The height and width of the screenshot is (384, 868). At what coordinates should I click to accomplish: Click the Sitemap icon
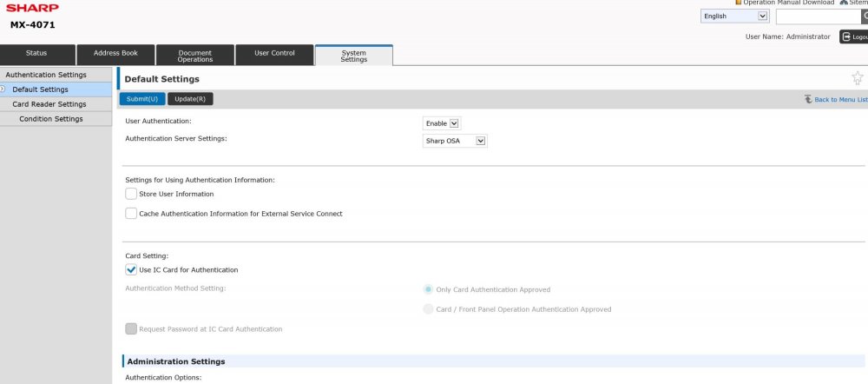(843, 3)
